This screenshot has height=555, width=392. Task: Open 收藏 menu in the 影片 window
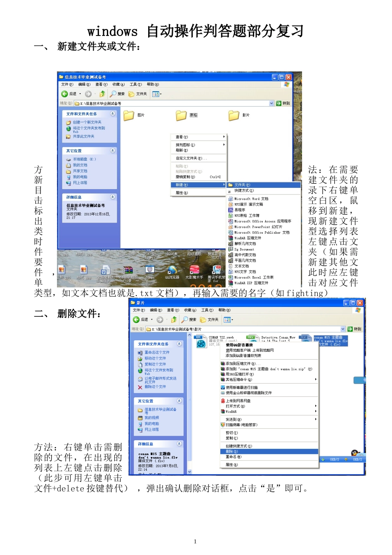pyautogui.click(x=190, y=310)
